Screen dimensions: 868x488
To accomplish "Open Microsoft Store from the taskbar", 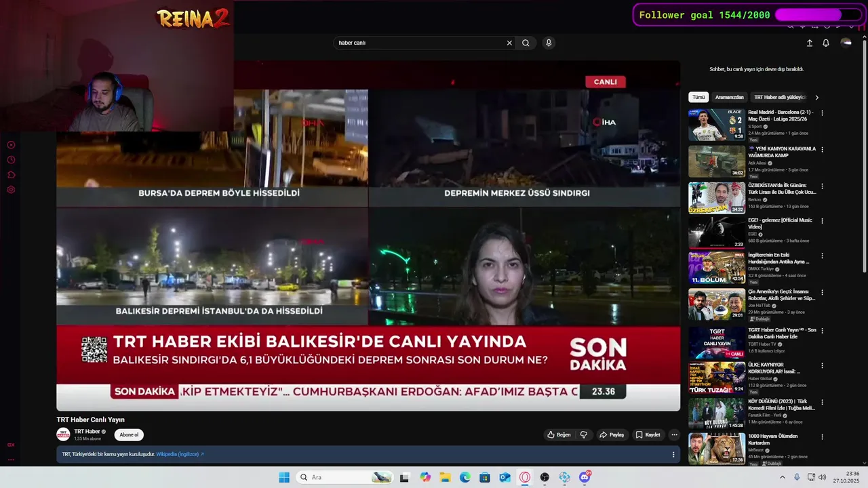I will [485, 477].
